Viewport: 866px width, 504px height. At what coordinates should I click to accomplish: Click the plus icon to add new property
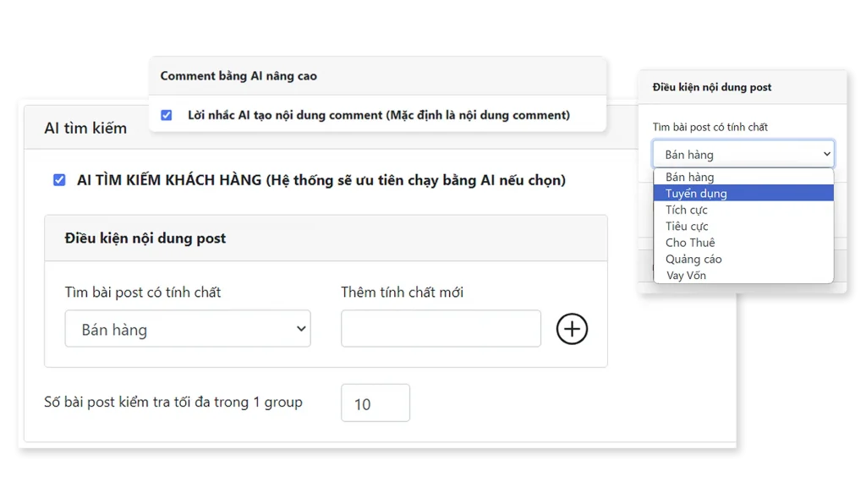point(572,329)
